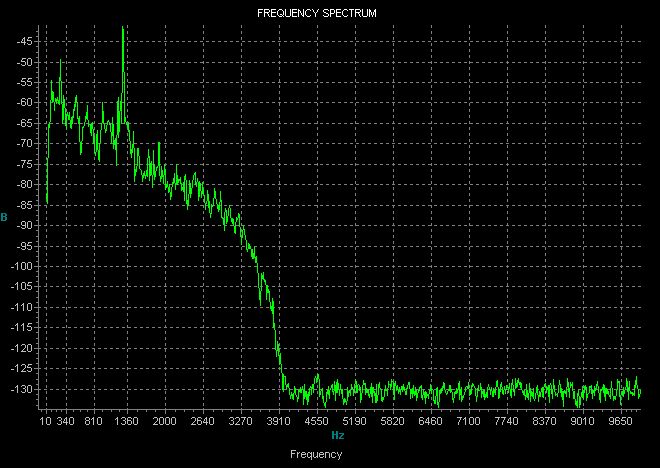Click the 8370 x-axis label
Image resolution: width=660 pixels, height=468 pixels.
(x=544, y=421)
